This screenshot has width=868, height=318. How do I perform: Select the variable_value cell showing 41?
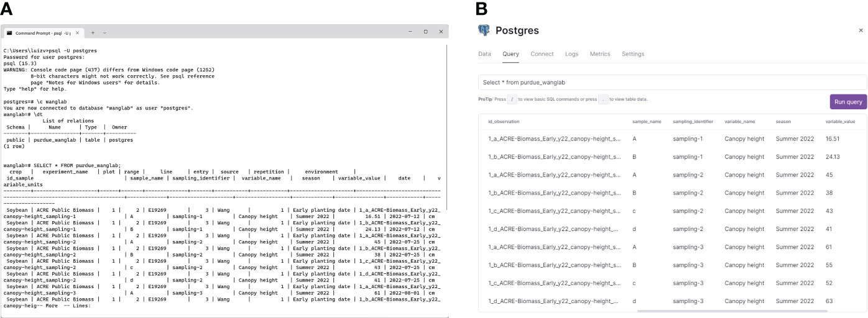[x=829, y=229]
